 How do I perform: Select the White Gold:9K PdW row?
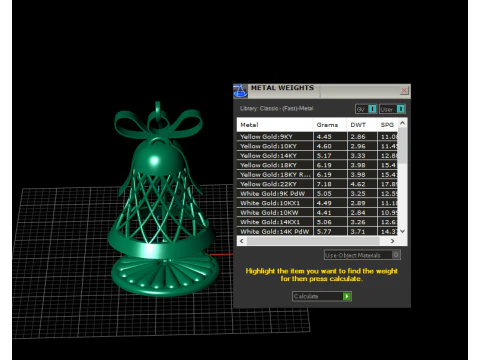tap(317, 194)
